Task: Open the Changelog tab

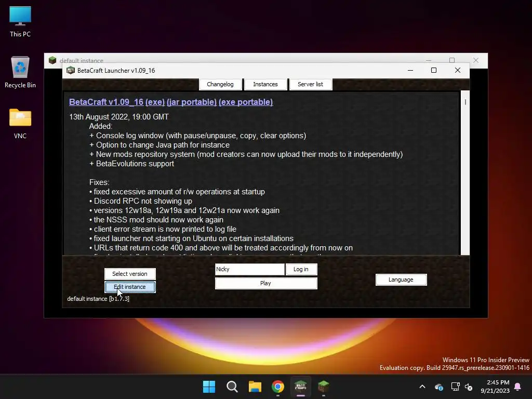Action: [220, 84]
